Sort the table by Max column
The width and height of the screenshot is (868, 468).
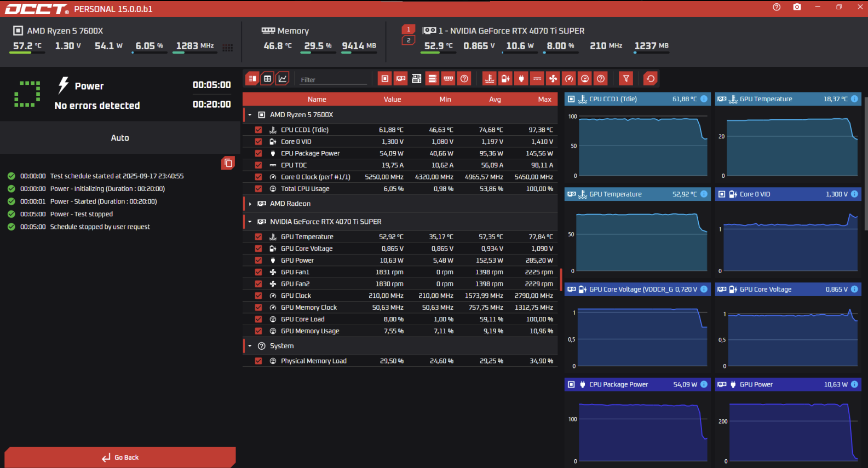(x=545, y=99)
